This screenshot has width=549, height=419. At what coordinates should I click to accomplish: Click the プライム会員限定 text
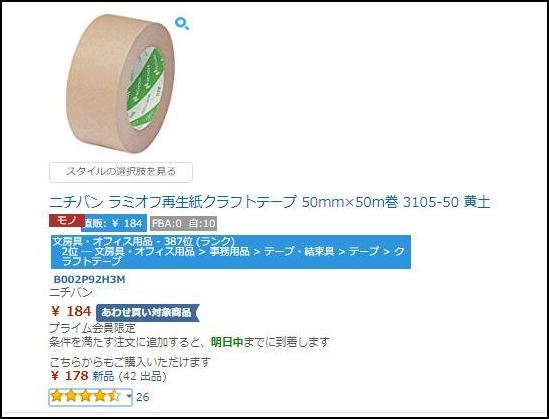click(92, 328)
